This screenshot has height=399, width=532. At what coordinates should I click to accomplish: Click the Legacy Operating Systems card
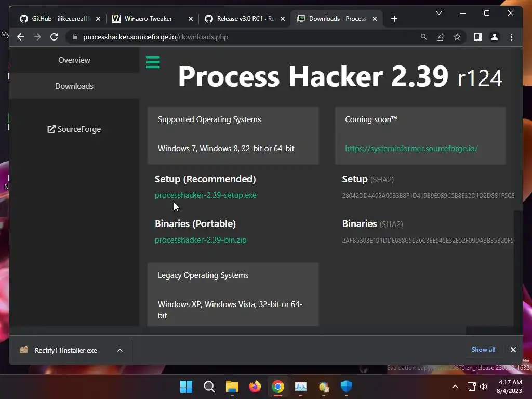[x=233, y=295]
